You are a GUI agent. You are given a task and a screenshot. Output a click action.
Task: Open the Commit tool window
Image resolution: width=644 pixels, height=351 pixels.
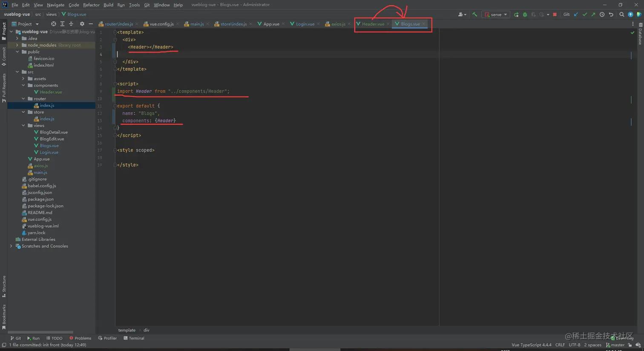(x=4, y=56)
